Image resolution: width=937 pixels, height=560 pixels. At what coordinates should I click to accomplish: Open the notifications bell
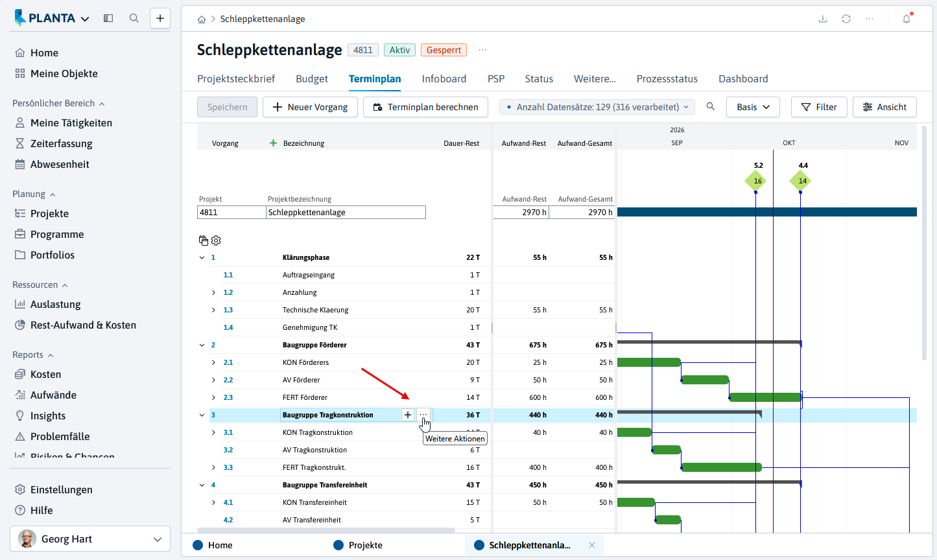click(x=907, y=19)
